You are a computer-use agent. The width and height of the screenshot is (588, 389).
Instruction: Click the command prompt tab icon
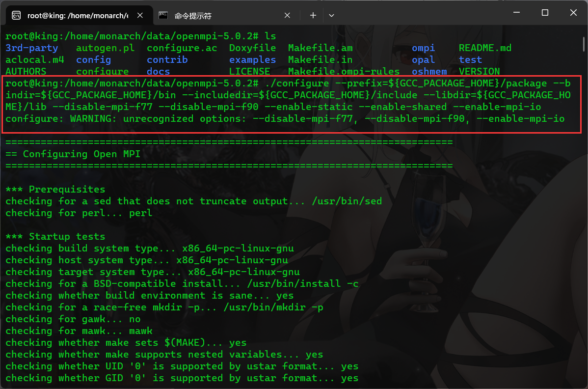163,15
